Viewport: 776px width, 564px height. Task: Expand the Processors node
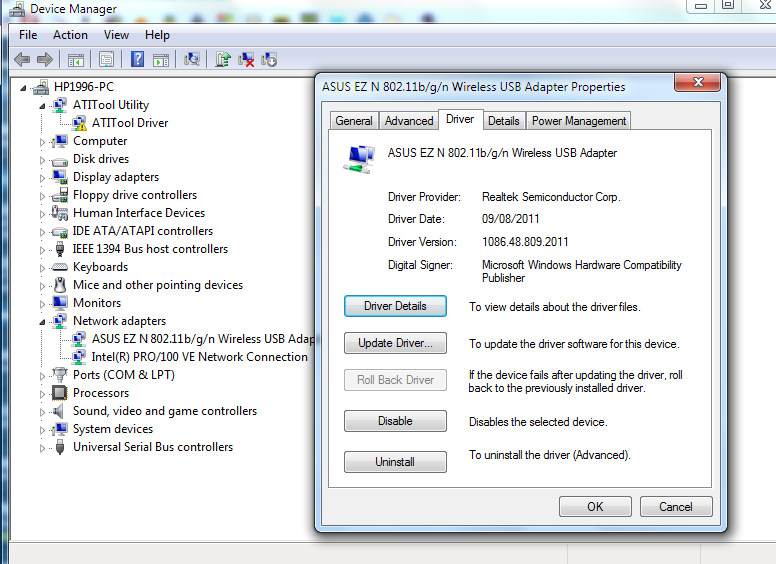tap(42, 394)
